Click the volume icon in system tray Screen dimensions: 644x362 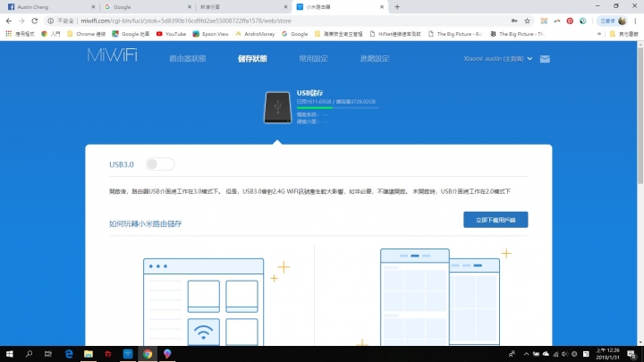[564, 354]
